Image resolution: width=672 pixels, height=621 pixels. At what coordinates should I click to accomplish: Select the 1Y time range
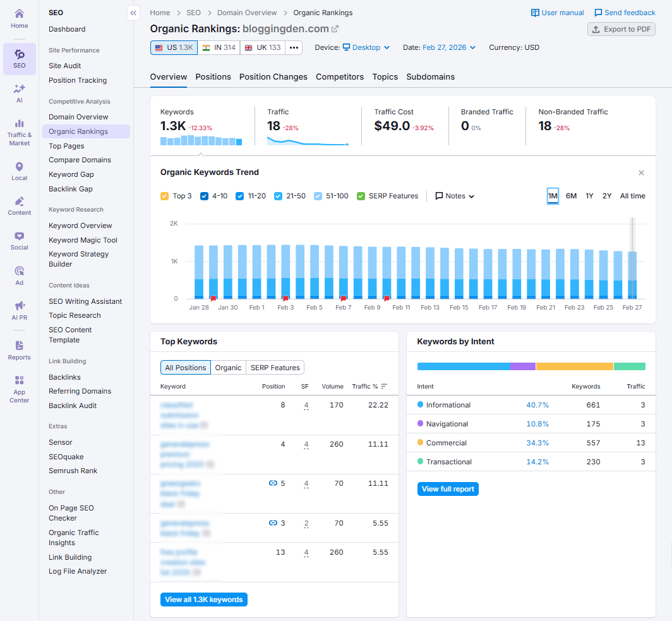click(590, 196)
